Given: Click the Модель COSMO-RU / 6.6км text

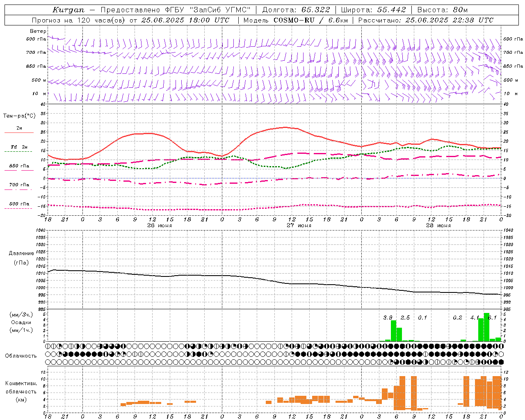Looking at the screenshot, I should coord(295,20).
